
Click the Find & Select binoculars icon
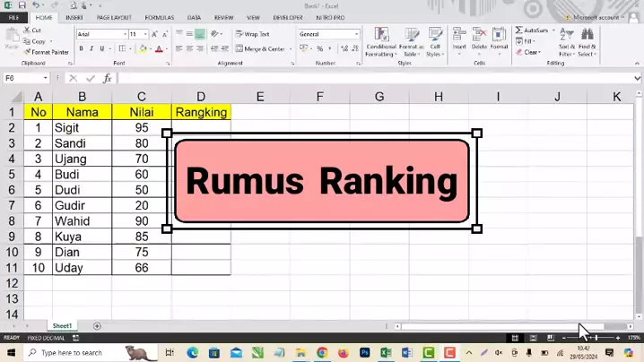[x=587, y=39]
